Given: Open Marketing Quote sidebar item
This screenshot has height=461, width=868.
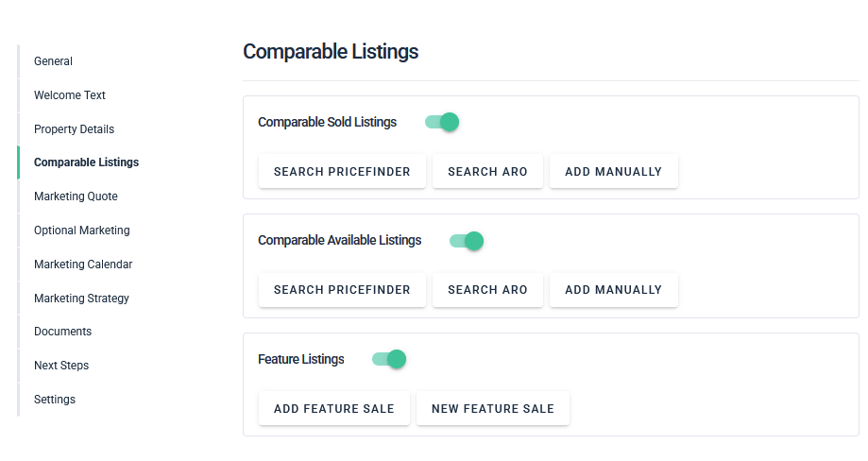Looking at the screenshot, I should pos(76,196).
